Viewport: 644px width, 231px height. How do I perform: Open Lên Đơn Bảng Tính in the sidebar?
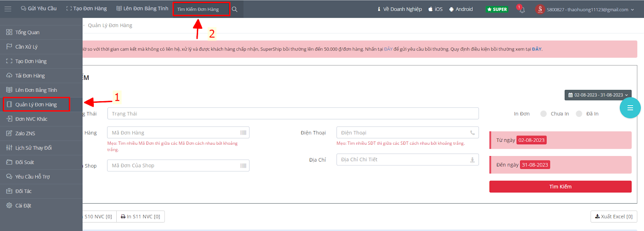tap(41, 90)
